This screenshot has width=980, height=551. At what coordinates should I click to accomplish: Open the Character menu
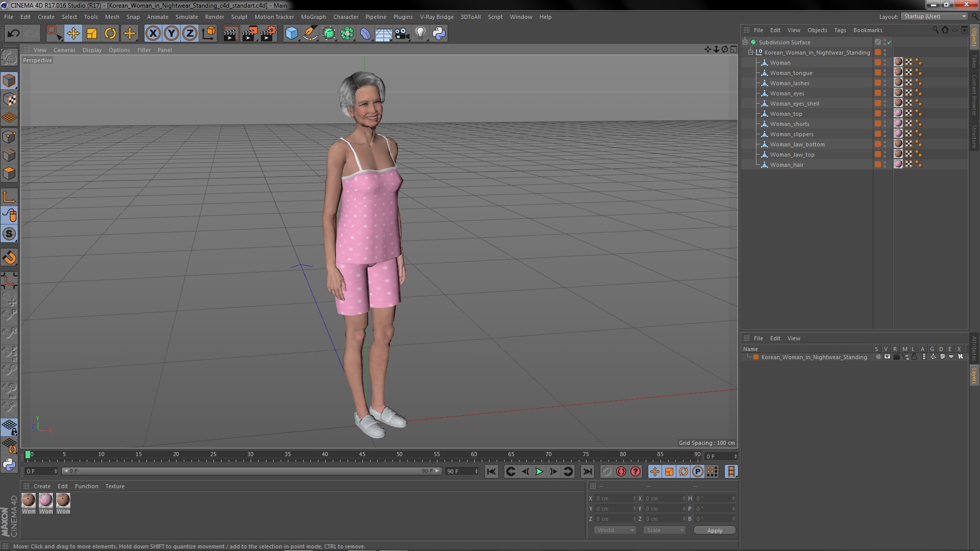pos(346,17)
